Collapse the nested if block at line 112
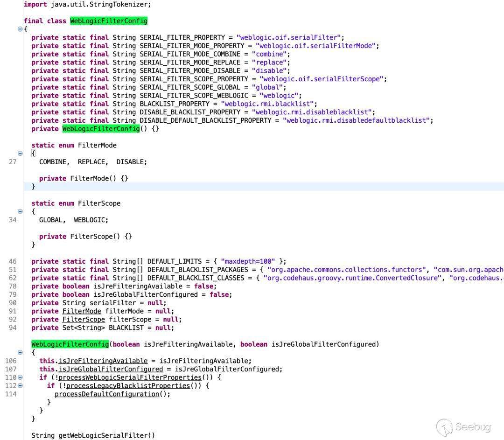504x440 pixels. [20, 386]
